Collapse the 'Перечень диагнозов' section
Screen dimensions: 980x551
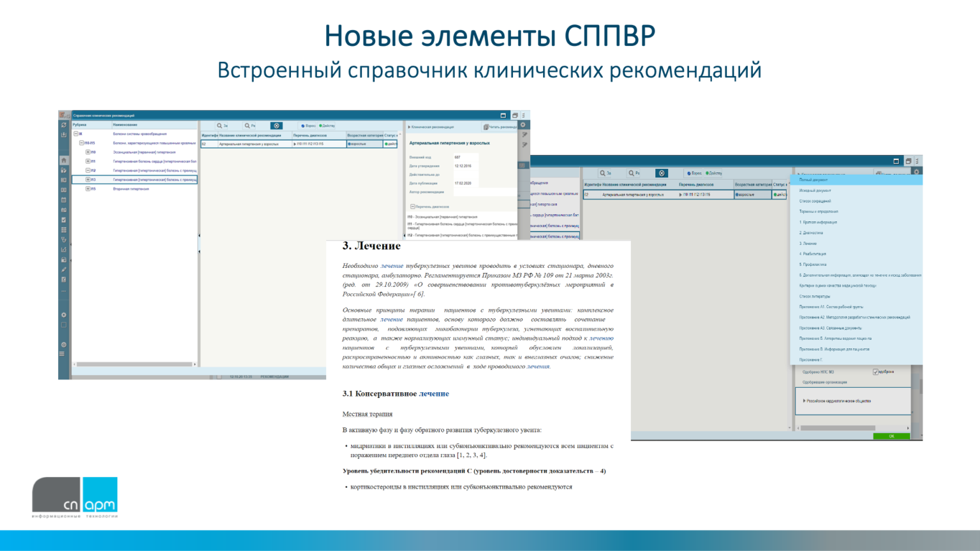click(x=413, y=207)
